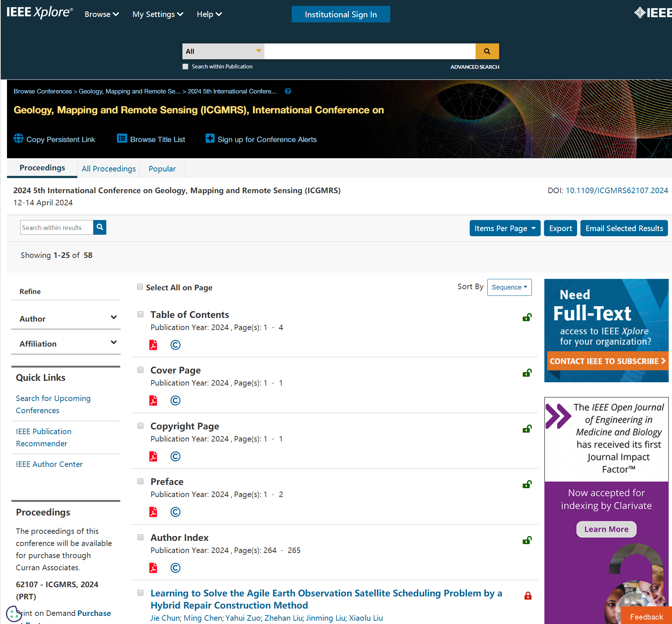
Task: Open Search for Upcoming Conferences link
Action: pyautogui.click(x=53, y=404)
